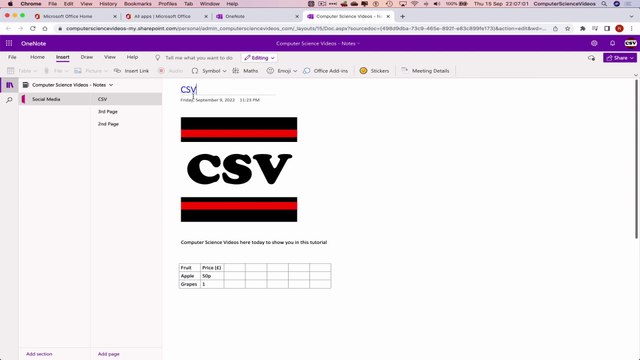Image resolution: width=640 pixels, height=360 pixels.
Task: Click Add page
Action: pos(109,354)
